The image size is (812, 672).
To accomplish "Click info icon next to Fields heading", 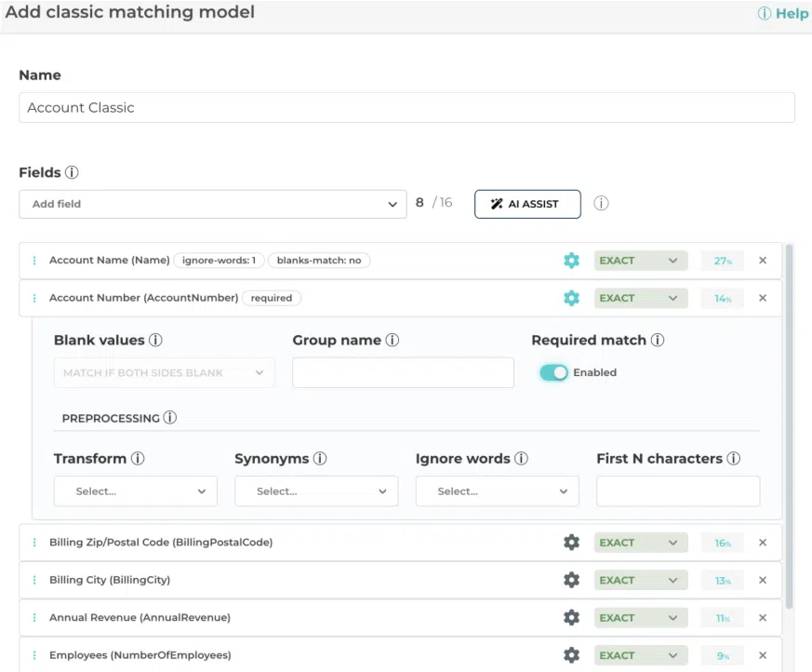I will pos(72,172).
